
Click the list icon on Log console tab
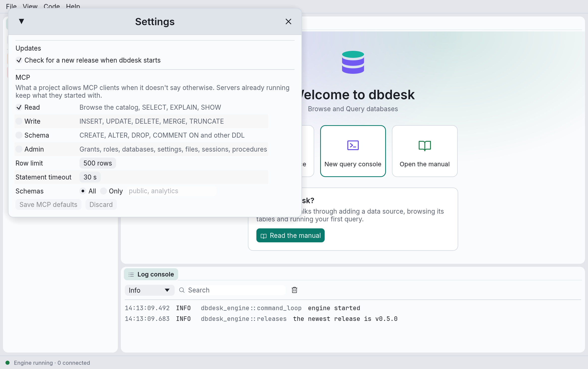tap(131, 275)
